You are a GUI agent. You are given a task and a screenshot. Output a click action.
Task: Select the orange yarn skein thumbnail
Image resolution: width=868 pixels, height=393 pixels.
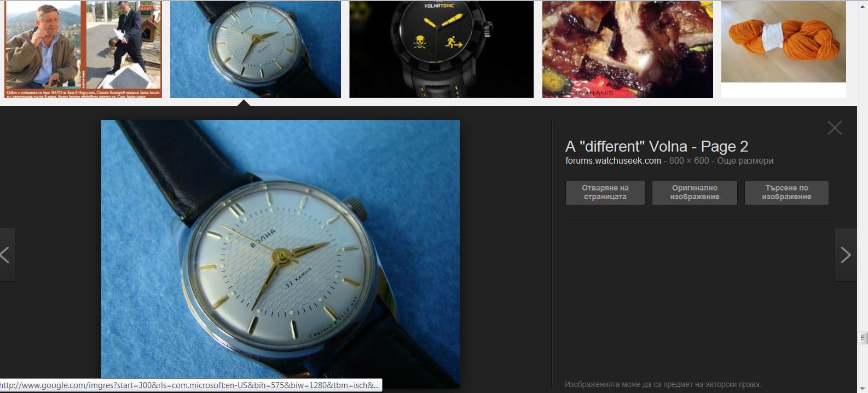coord(783,42)
